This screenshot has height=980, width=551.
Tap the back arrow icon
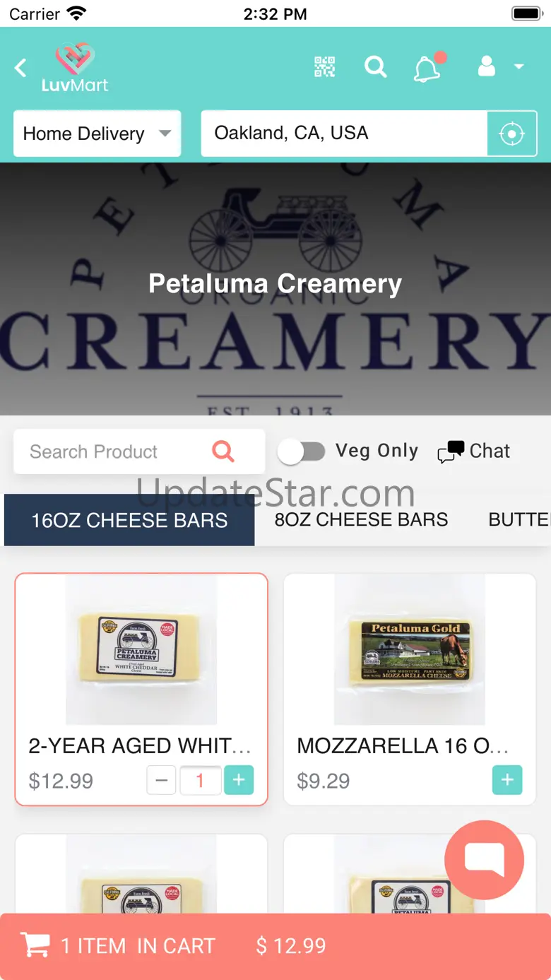pos(21,68)
